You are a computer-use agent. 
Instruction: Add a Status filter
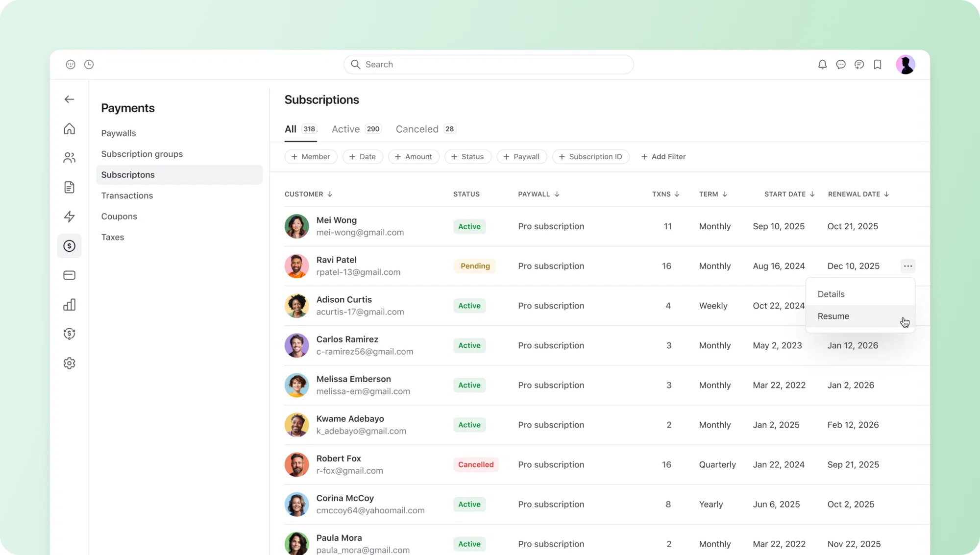[467, 157]
